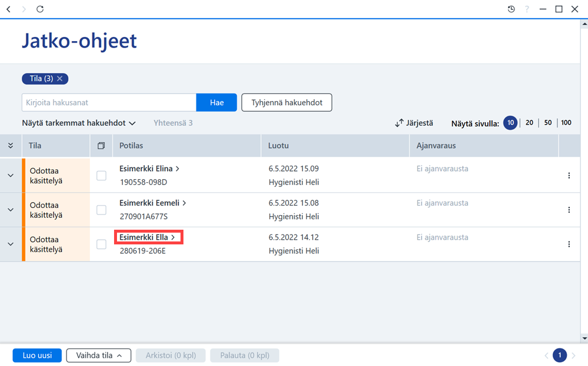This screenshot has width=588, height=366.
Task: Show 20 items per page
Action: pyautogui.click(x=529, y=123)
